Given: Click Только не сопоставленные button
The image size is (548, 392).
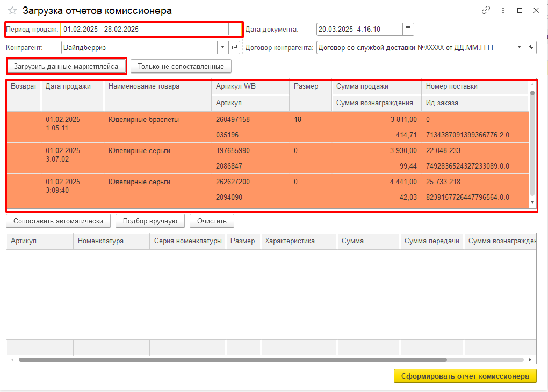Looking at the screenshot, I should 181,66.
